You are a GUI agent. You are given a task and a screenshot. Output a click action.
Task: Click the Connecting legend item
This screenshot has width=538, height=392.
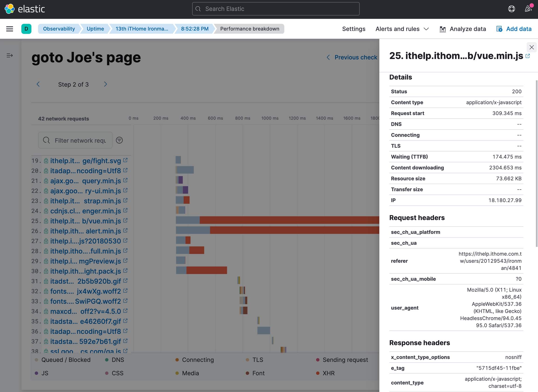(x=195, y=360)
